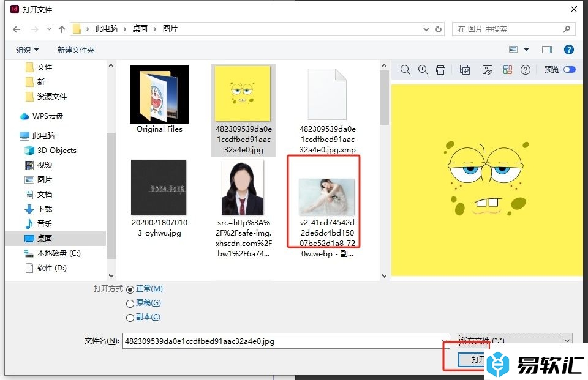Click the 文件名 input field
Image resolution: width=588 pixels, height=380 pixels.
point(286,341)
